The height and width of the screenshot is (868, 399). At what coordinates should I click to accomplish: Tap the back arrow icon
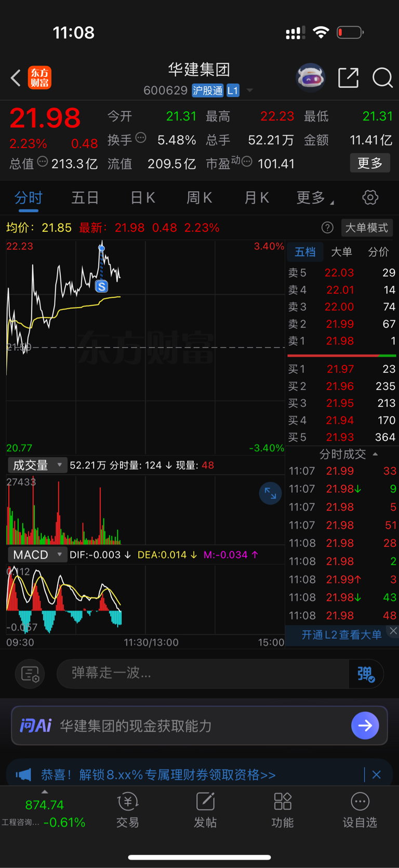[x=16, y=78]
